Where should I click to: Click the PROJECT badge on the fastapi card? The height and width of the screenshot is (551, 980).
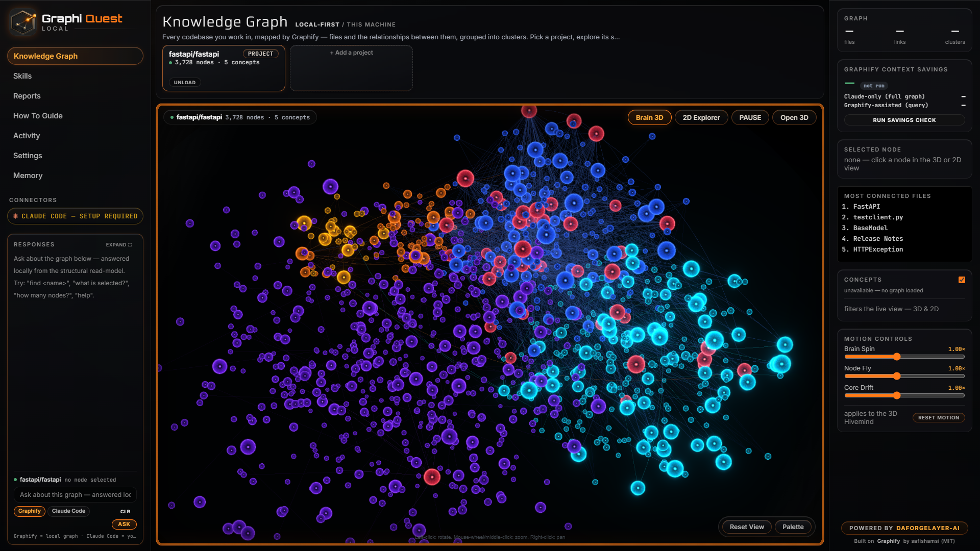click(261, 54)
